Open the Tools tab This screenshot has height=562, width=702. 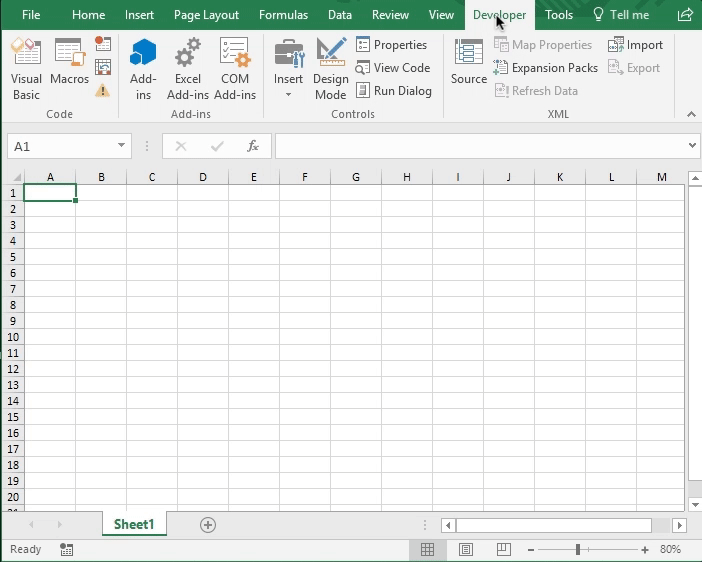559,15
